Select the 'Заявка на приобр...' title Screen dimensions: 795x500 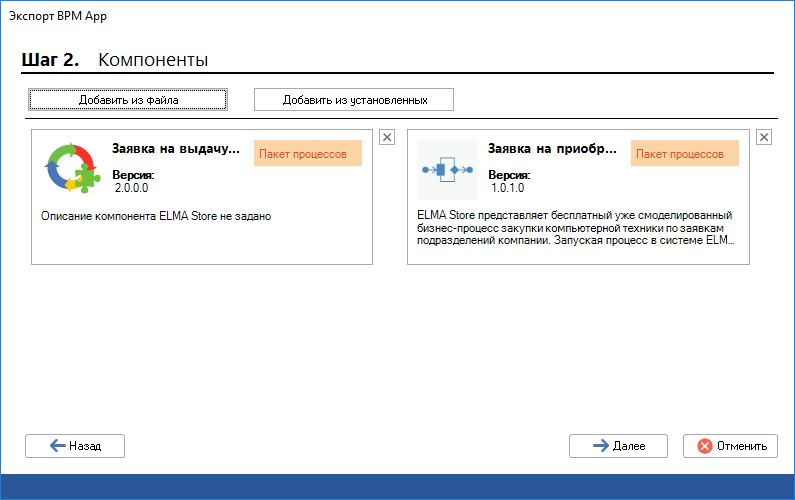coord(552,149)
